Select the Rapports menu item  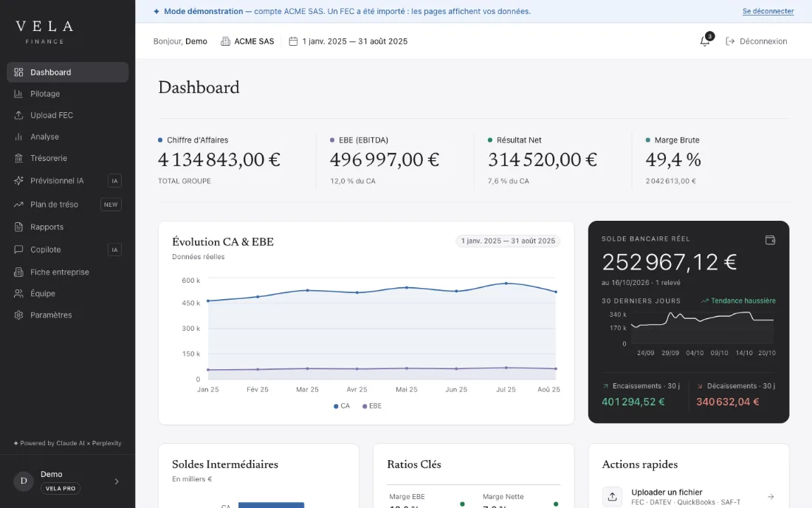click(x=67, y=227)
